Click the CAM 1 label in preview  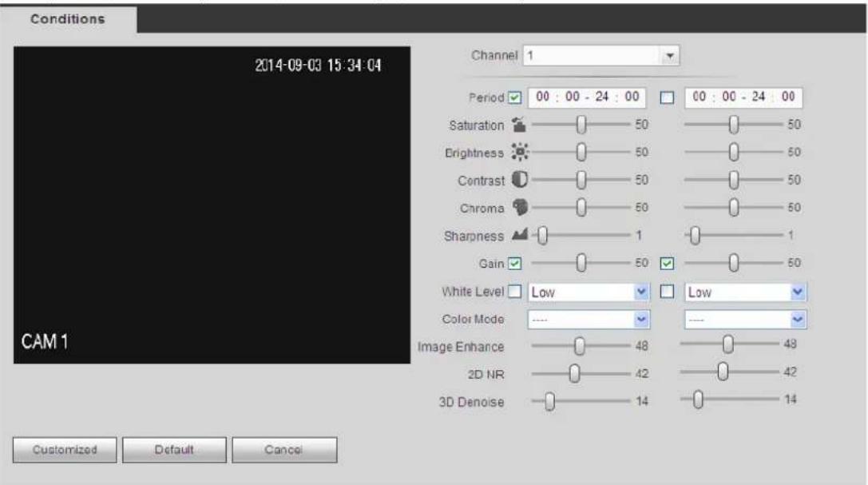[x=44, y=342]
